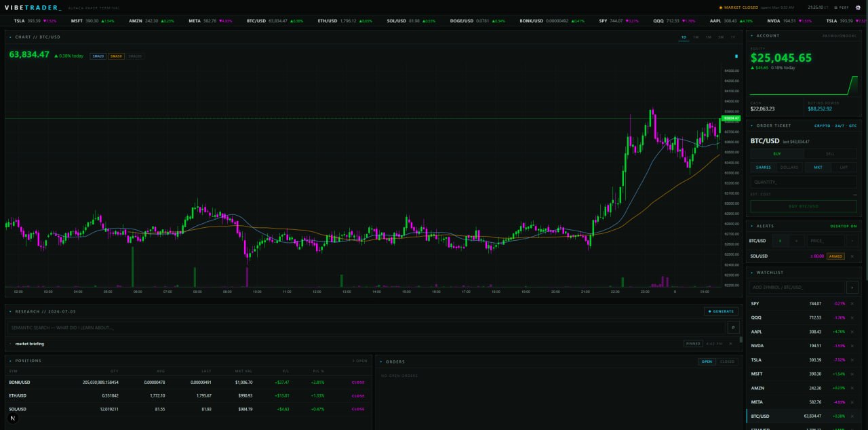This screenshot has height=430, width=868.
Task: Show OPEN orders tab
Action: point(707,361)
